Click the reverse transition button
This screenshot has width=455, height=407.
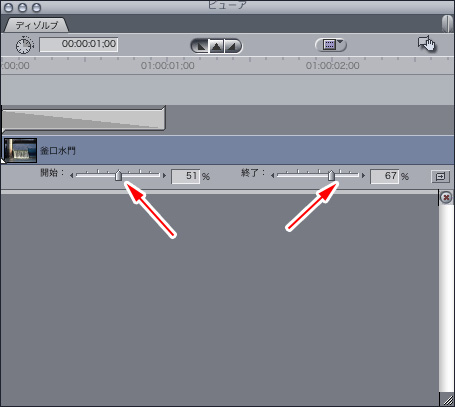tap(440, 176)
